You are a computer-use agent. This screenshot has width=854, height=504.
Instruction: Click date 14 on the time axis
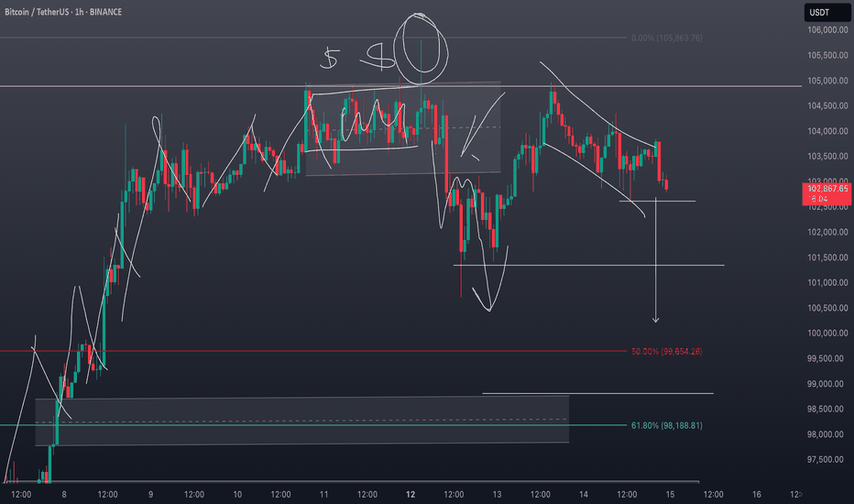click(x=584, y=494)
